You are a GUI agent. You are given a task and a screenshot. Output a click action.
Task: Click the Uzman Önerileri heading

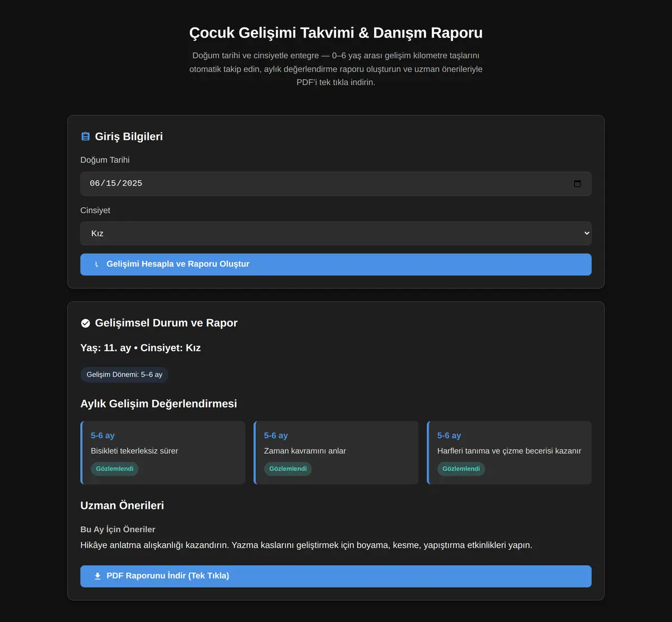122,506
